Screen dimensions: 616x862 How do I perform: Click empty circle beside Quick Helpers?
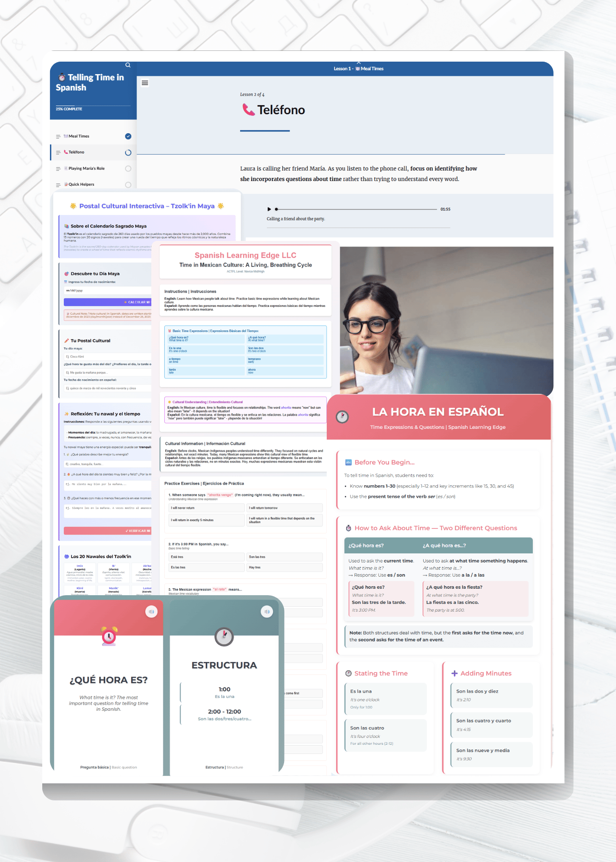[x=128, y=184]
